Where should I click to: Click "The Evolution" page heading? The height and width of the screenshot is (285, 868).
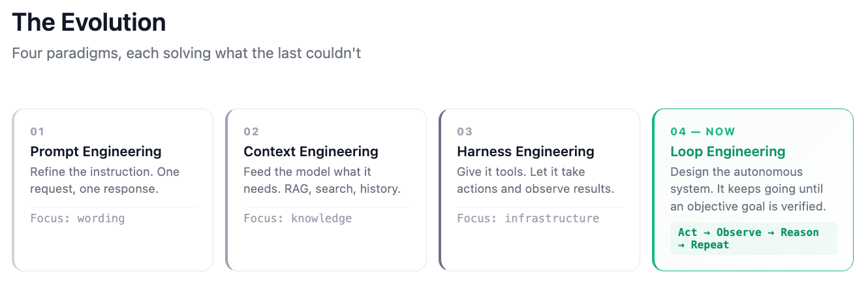(89, 23)
